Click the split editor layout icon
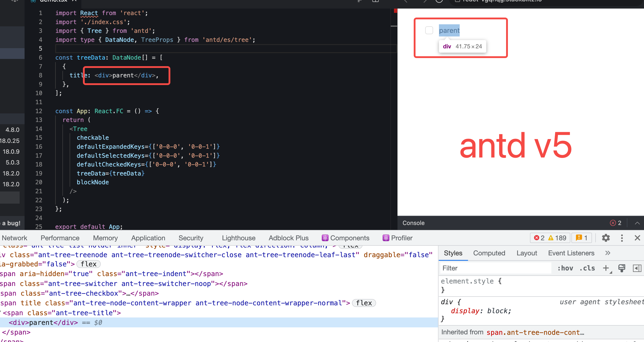 375,1
